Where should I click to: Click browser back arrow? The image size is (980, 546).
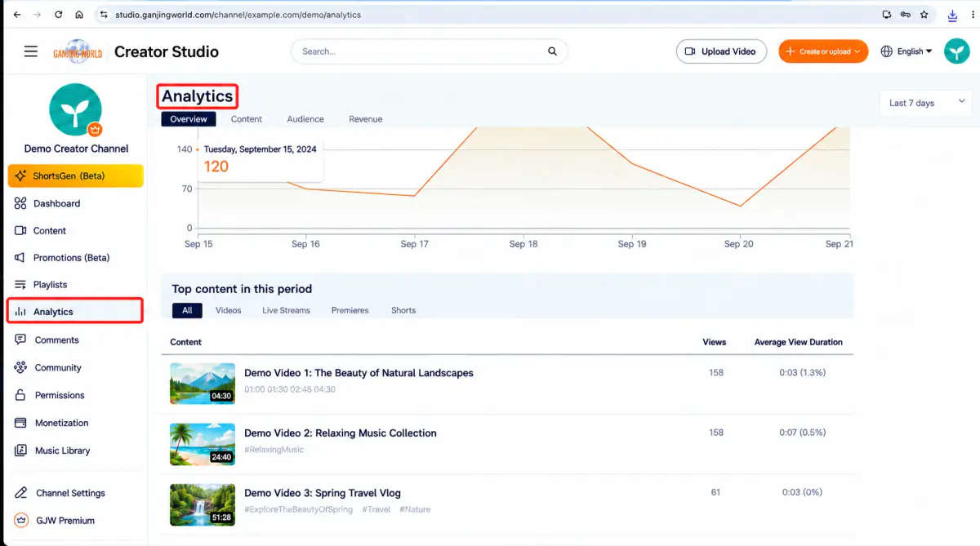pyautogui.click(x=17, y=15)
